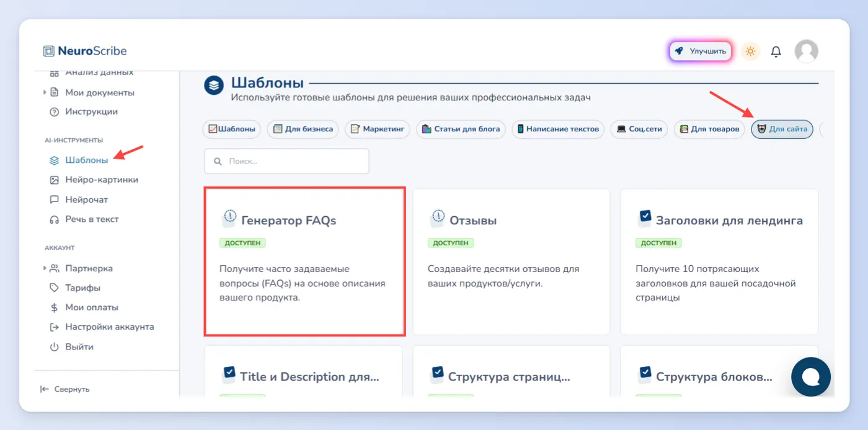Click the Настройки аккаунта arrow-box icon

pyautogui.click(x=54, y=327)
